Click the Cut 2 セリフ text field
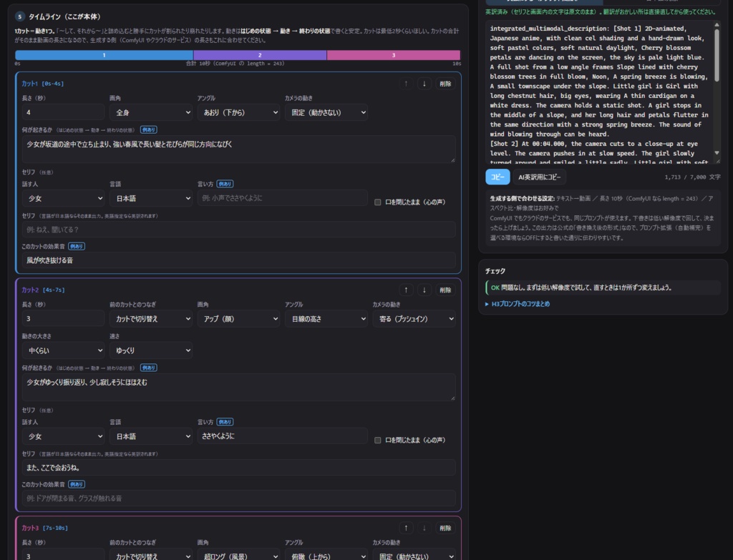 238,468
